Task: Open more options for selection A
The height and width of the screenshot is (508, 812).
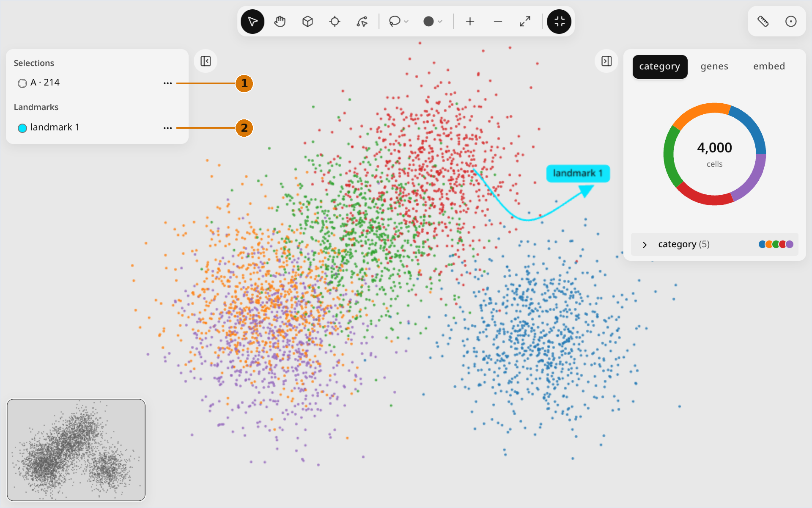Action: click(167, 83)
